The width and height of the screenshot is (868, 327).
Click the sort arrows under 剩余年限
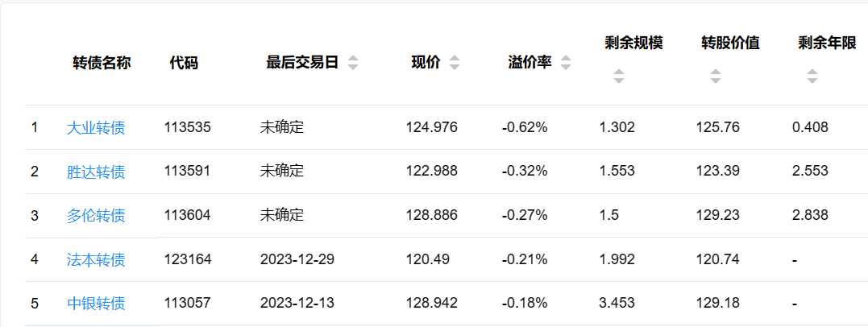812,77
